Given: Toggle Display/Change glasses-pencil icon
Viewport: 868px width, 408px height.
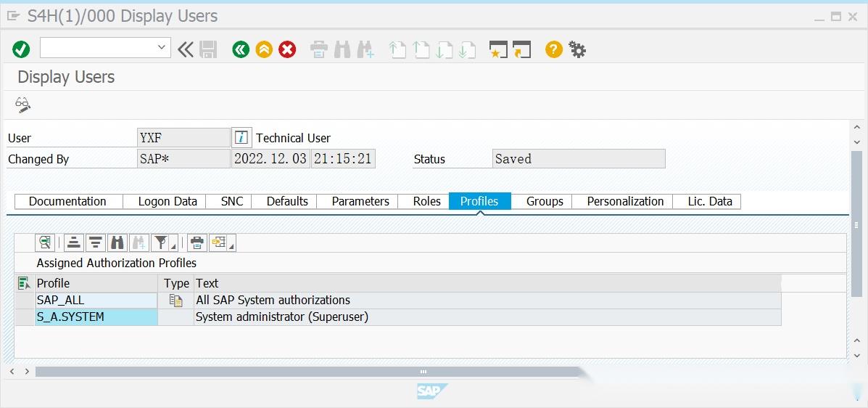Looking at the screenshot, I should pos(23,105).
